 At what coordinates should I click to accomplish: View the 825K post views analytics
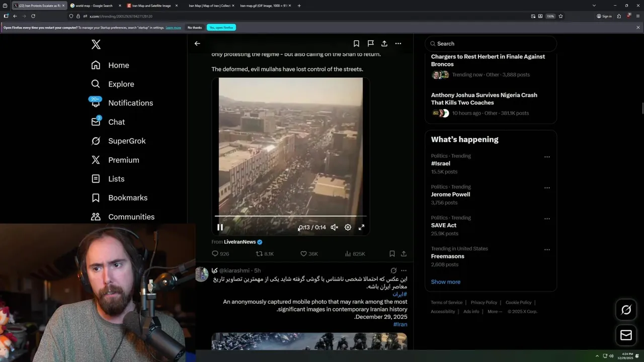(355, 254)
